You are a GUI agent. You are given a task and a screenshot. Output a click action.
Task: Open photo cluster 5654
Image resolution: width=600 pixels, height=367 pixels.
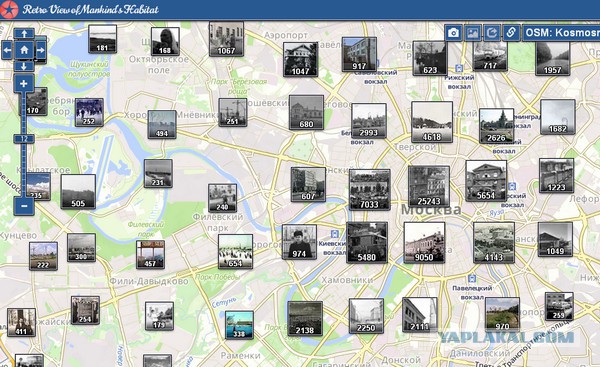(x=486, y=181)
